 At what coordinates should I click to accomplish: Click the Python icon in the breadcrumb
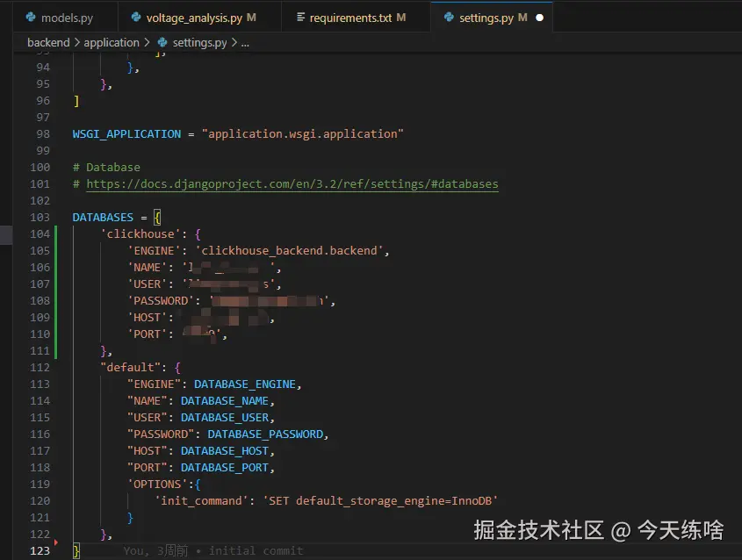(162, 42)
